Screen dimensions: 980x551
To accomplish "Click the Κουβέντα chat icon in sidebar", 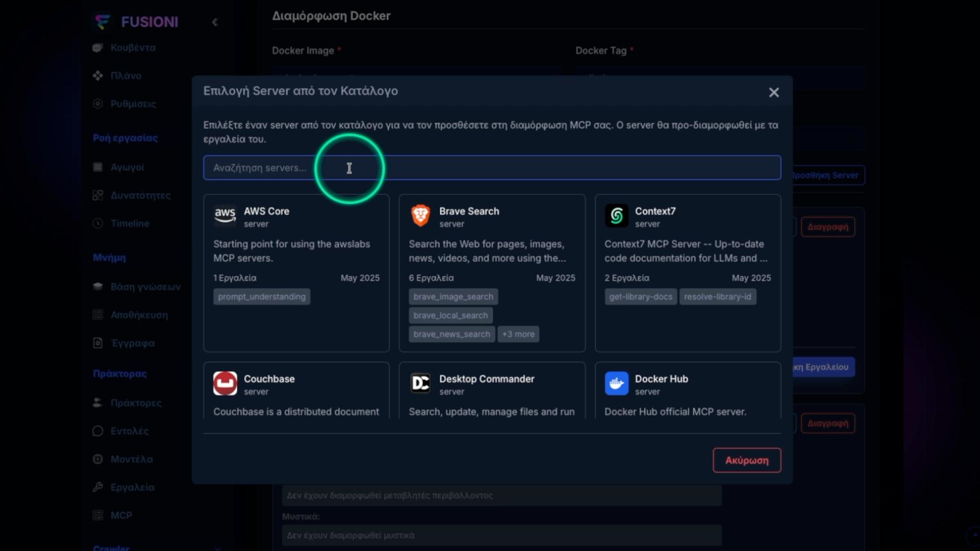I will [98, 47].
